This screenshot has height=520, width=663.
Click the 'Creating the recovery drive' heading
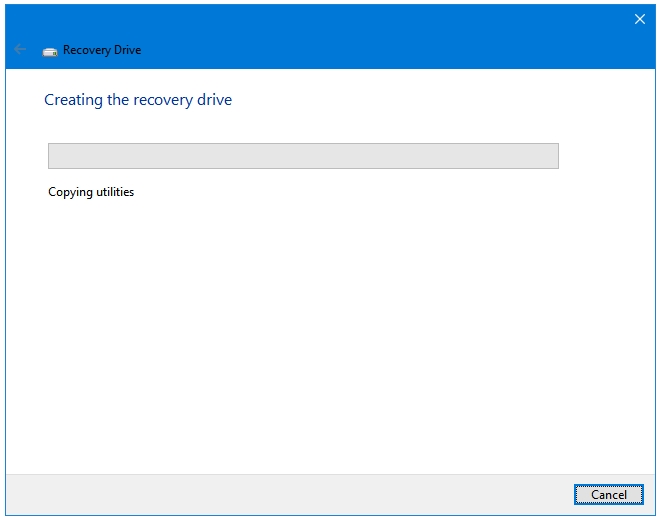pyautogui.click(x=138, y=100)
